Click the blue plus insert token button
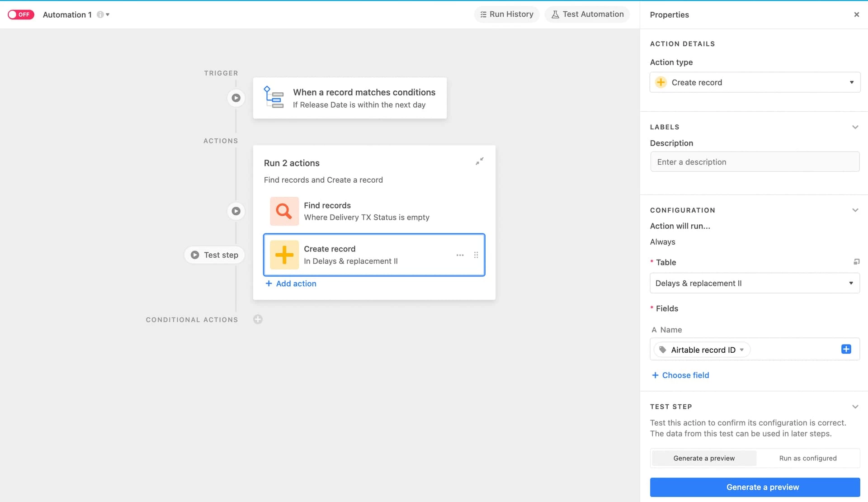The width and height of the screenshot is (868, 502). pos(846,349)
